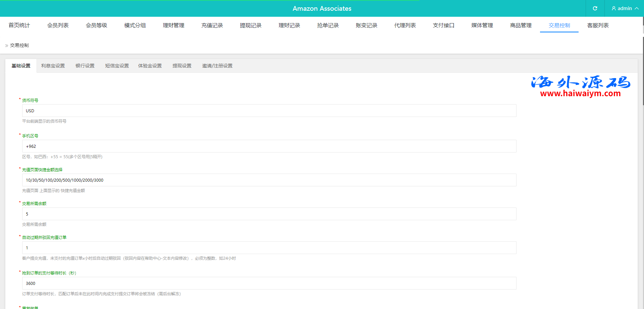Click the 充值页面快捷金额选择 input field
Screen dimensions: 644x309
click(269, 180)
